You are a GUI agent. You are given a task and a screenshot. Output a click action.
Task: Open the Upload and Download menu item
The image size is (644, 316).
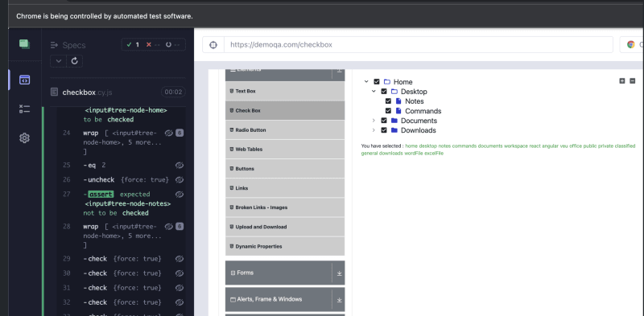[x=285, y=227]
